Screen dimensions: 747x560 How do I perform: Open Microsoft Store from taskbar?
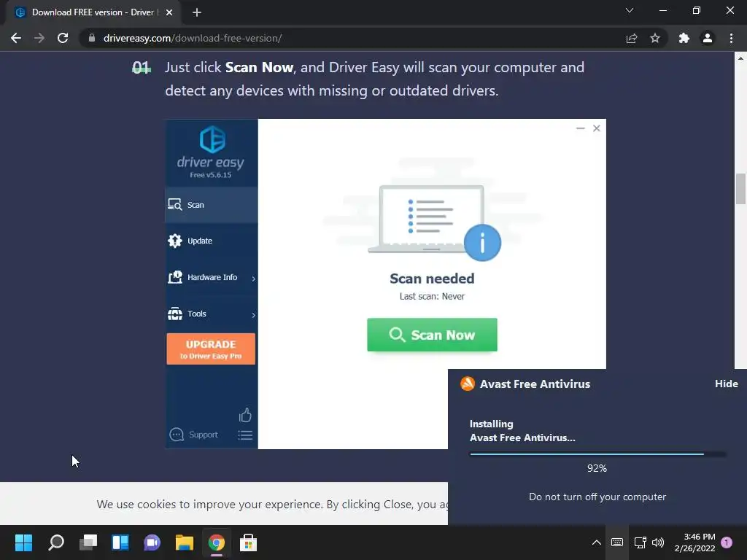[x=248, y=542]
